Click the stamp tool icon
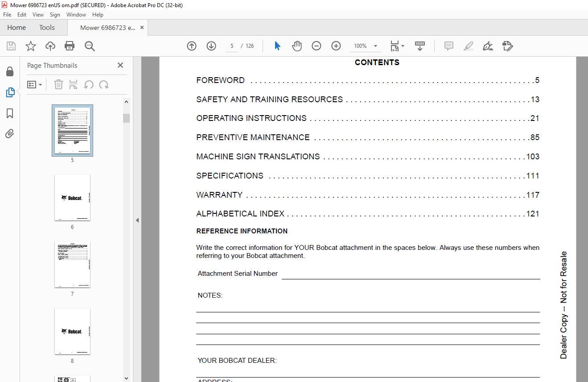588x382 pixels. [x=507, y=46]
